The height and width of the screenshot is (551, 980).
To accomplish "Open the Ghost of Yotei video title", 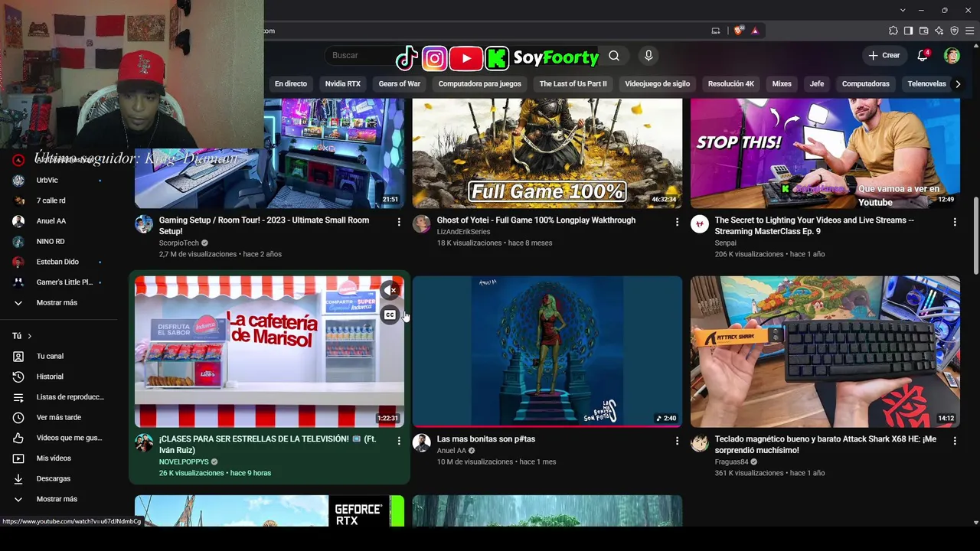I will coord(536,220).
